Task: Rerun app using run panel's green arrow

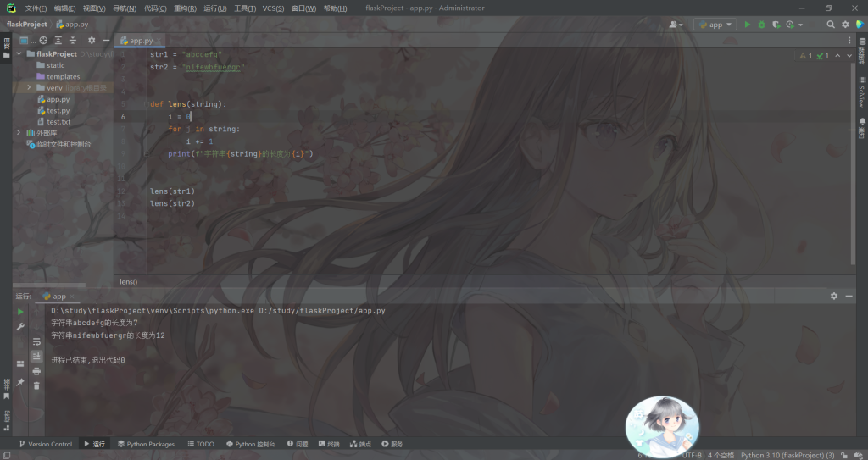Action: coord(20,312)
